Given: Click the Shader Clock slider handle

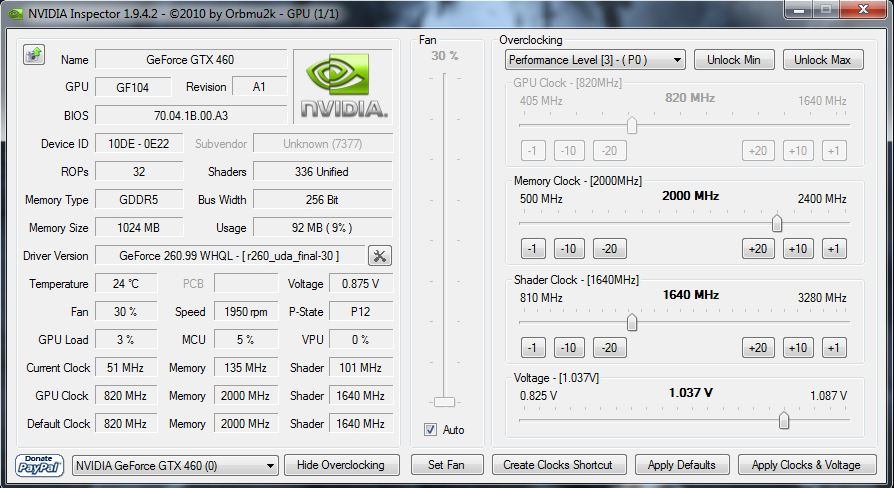Looking at the screenshot, I should 632,323.
